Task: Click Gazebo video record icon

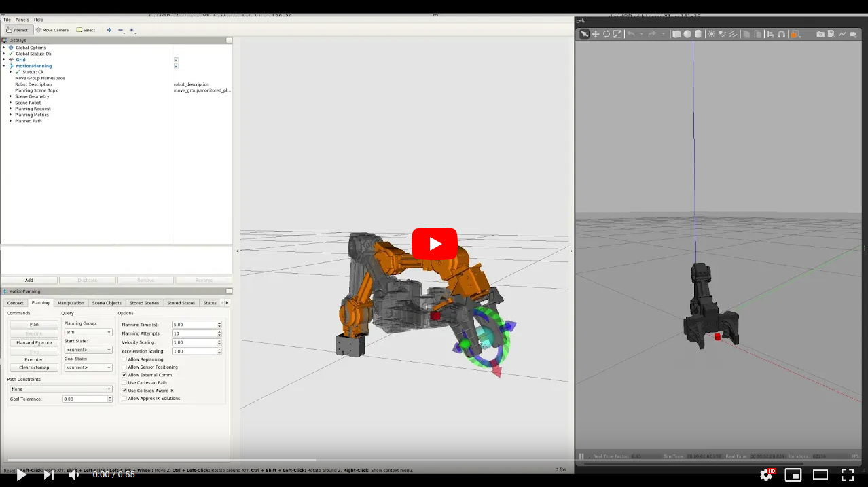Action: tap(853, 34)
